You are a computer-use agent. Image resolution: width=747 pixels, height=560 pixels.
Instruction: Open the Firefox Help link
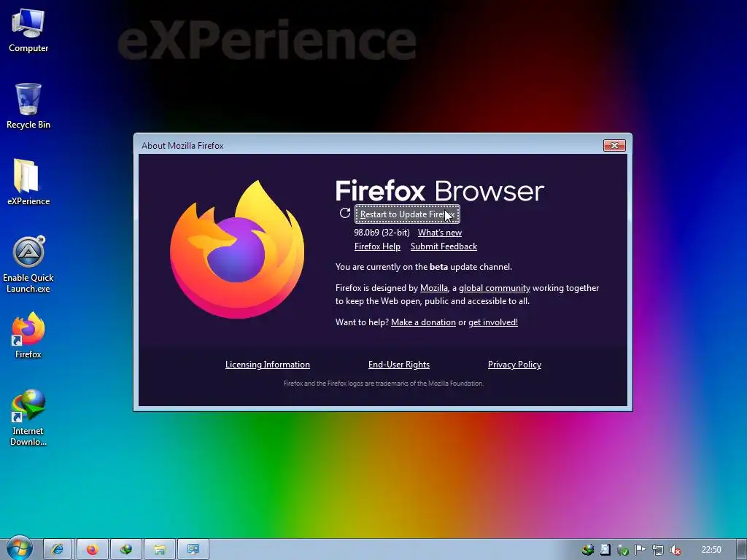(377, 246)
